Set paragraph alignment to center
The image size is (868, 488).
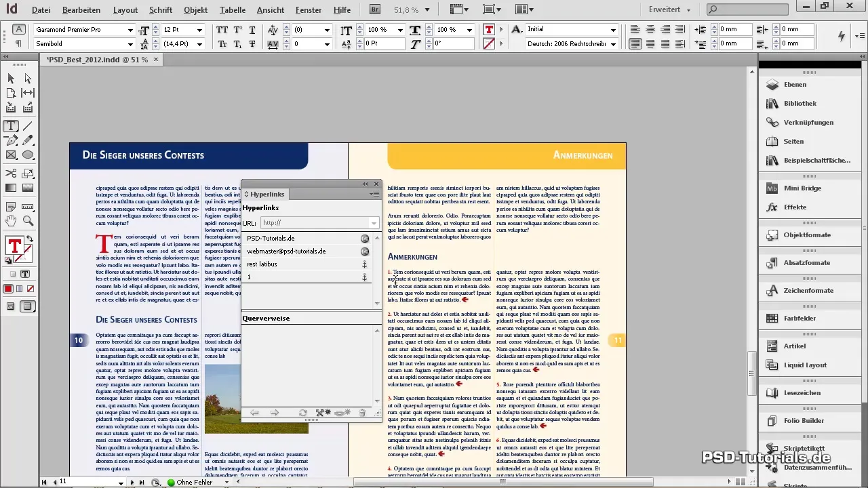click(650, 29)
